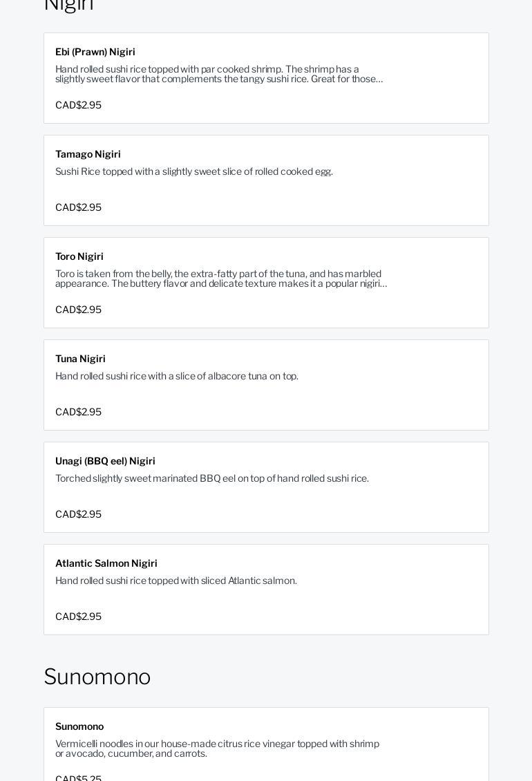The width and height of the screenshot is (532, 781).
Task: Select the Tamago Nigiri item name
Action: [x=88, y=154]
